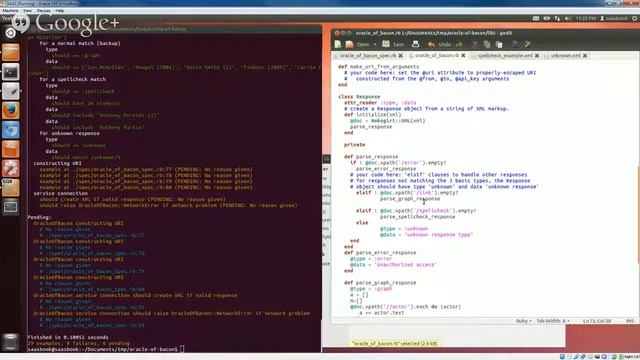Image resolution: width=640 pixels, height=360 pixels.
Task: Switch to the unknown.xml tab
Action: (566, 56)
